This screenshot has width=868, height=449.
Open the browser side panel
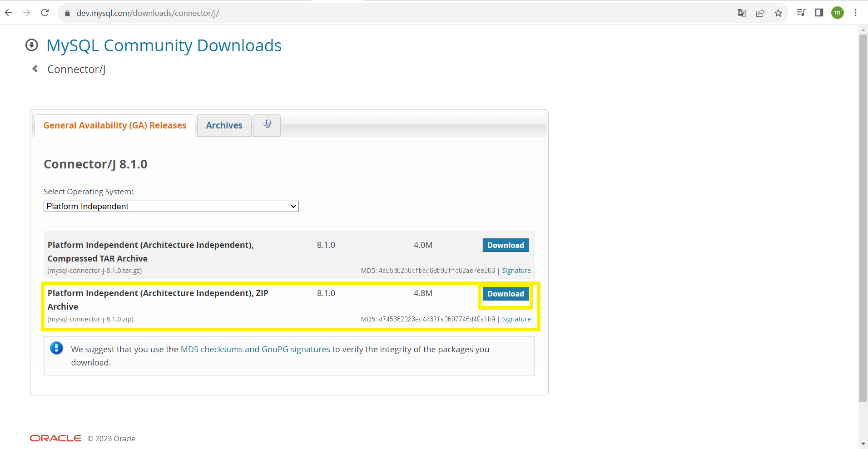point(819,13)
